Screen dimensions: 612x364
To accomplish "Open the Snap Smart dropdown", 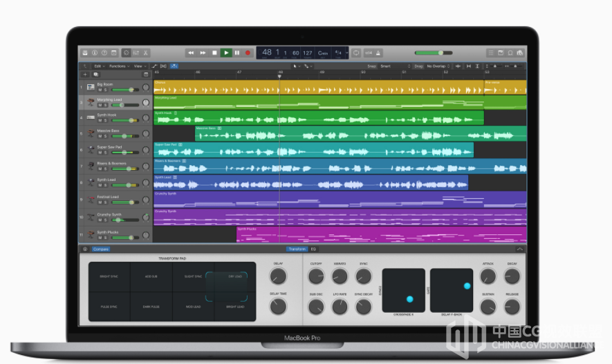I will click(396, 66).
